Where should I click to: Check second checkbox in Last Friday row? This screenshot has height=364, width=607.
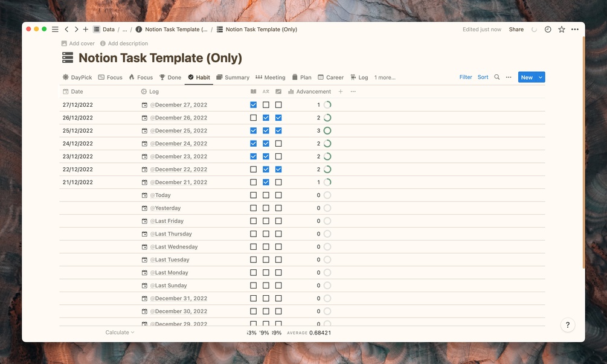(266, 221)
